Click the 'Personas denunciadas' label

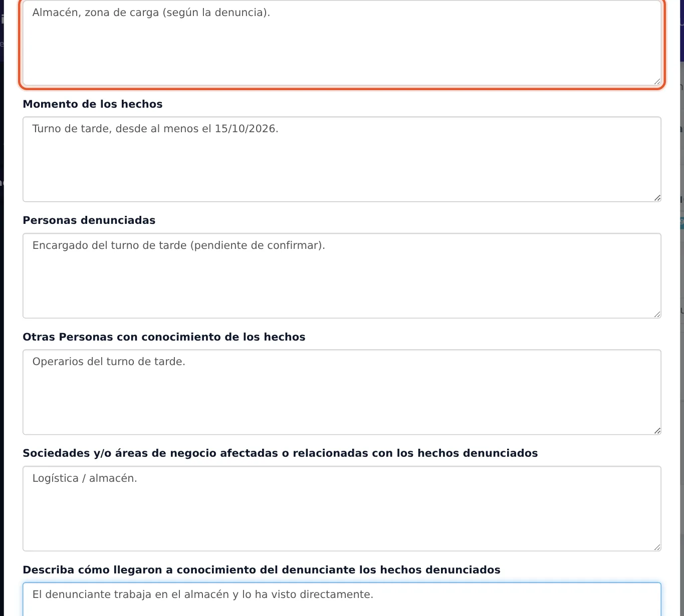(x=89, y=220)
